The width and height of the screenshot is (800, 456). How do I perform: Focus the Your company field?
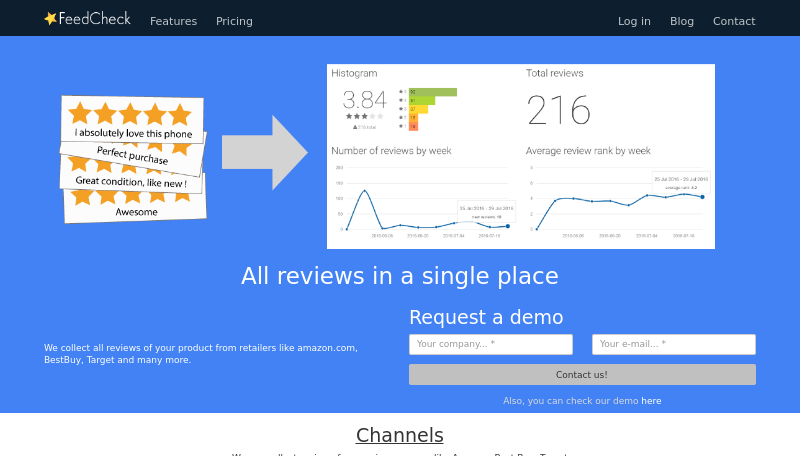(491, 344)
